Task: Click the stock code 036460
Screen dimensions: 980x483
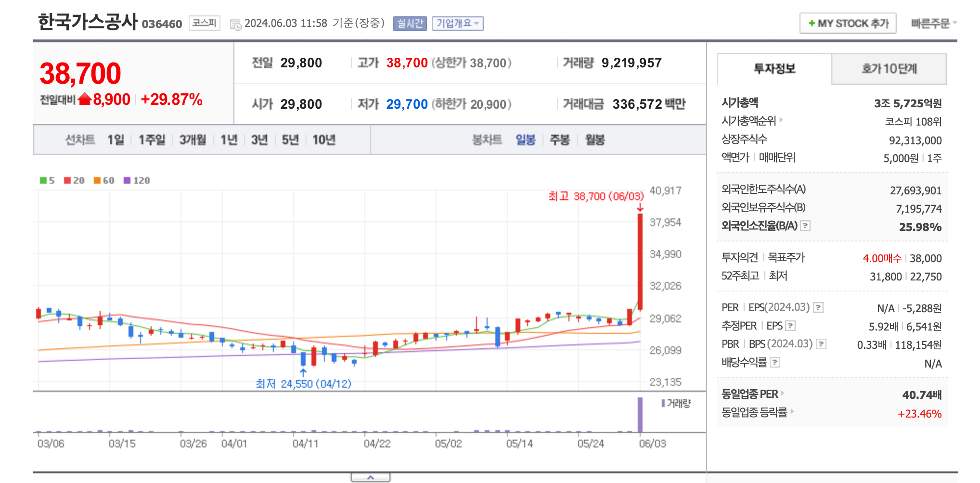Action: click(x=162, y=24)
